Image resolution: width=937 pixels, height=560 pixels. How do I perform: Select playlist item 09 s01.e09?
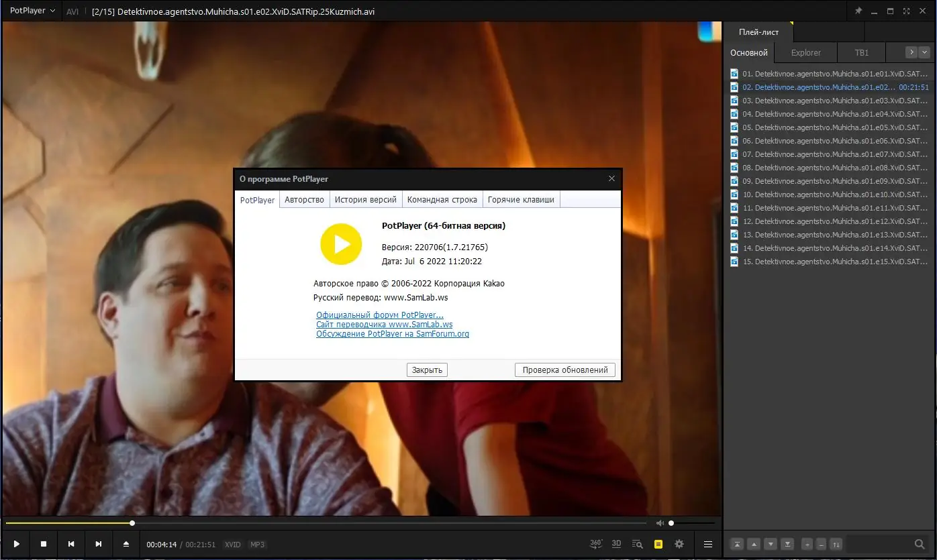point(830,181)
